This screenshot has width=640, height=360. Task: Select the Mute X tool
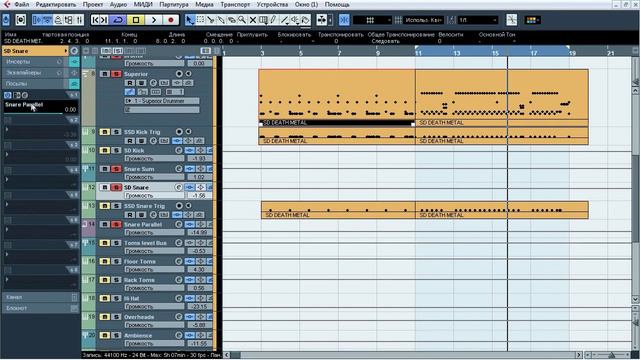tap(253, 20)
